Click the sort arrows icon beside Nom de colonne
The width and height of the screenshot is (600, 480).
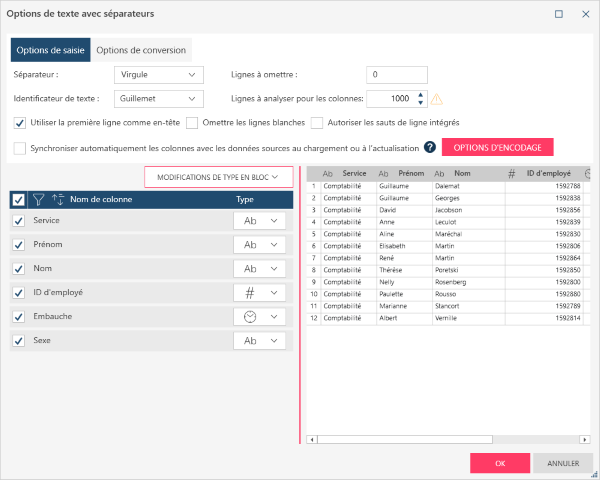coord(58,199)
